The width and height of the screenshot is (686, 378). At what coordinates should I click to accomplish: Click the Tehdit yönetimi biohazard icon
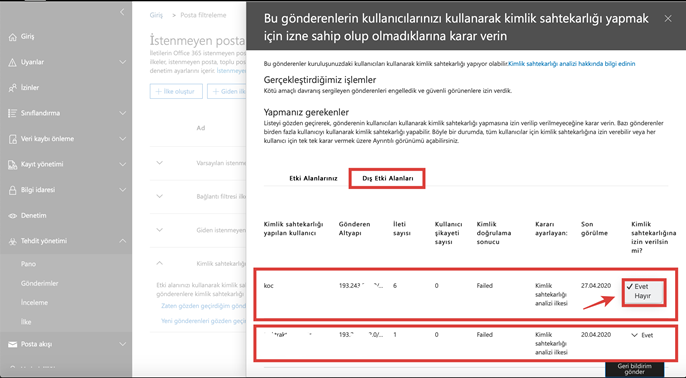coord(13,241)
